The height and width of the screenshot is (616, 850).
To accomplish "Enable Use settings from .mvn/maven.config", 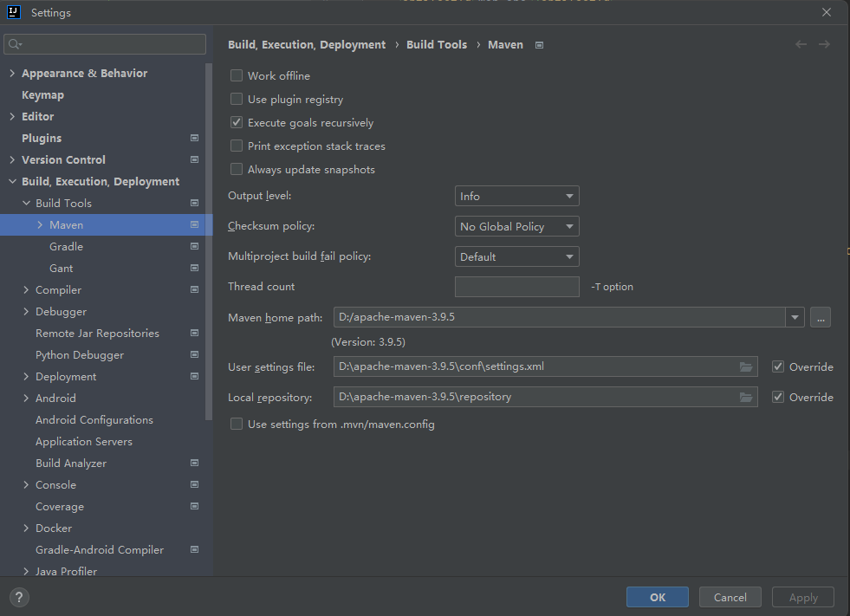I will [237, 424].
